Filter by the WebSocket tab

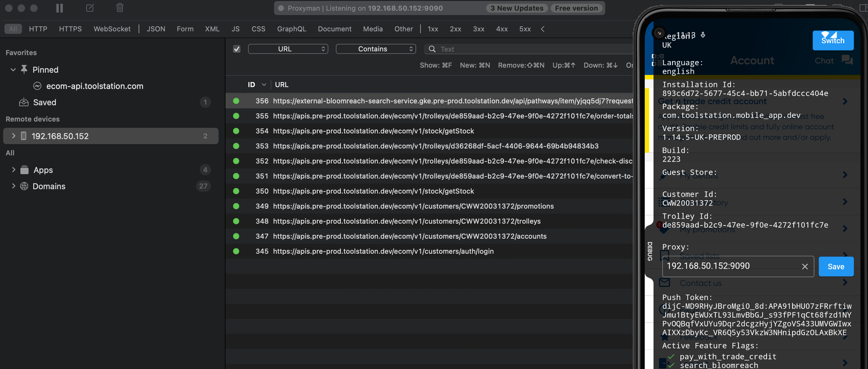click(x=112, y=29)
